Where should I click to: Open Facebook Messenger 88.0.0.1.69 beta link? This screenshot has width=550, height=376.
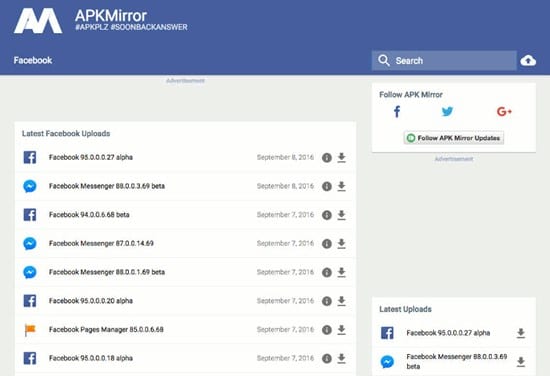coord(107,272)
